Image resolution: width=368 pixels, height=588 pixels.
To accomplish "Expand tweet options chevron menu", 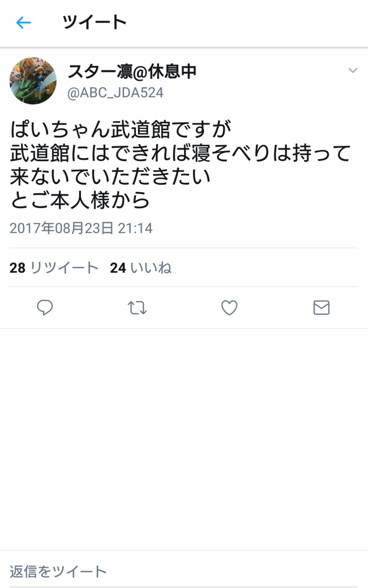I will click(352, 70).
